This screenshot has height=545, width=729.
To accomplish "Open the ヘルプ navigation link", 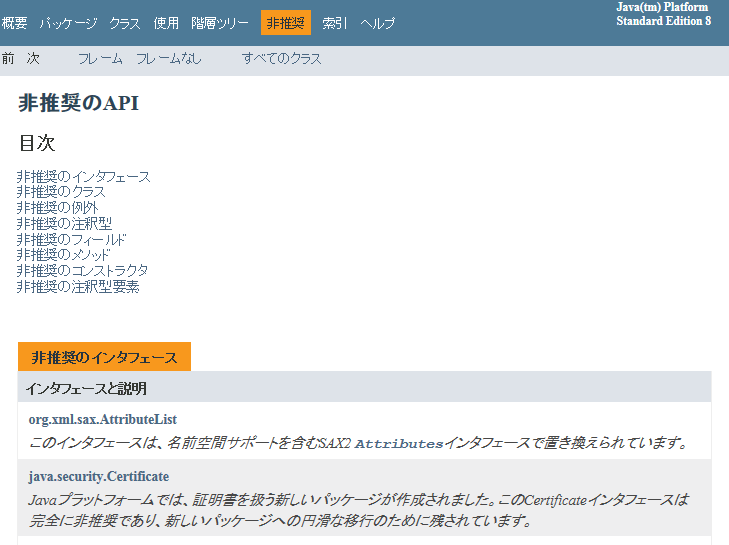I will (x=378, y=23).
